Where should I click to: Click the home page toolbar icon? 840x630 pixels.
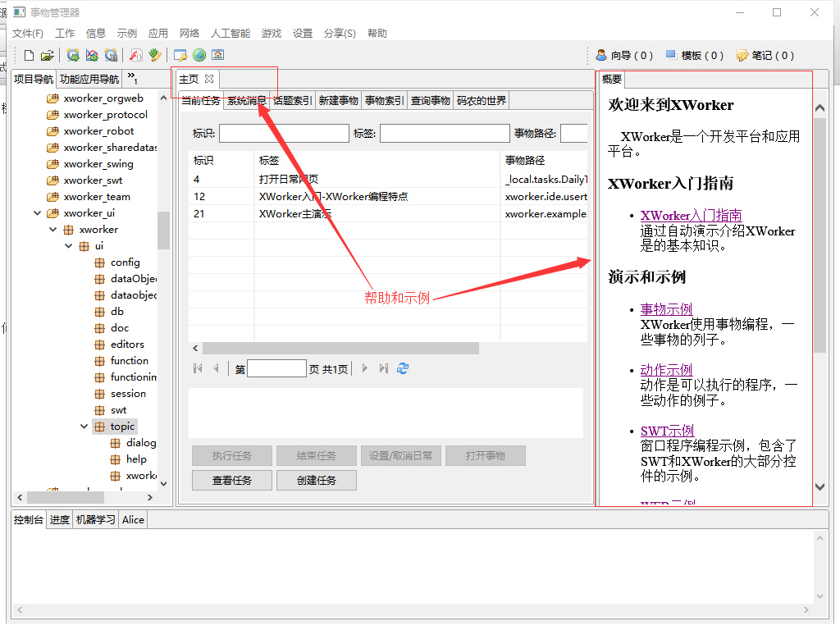217,55
